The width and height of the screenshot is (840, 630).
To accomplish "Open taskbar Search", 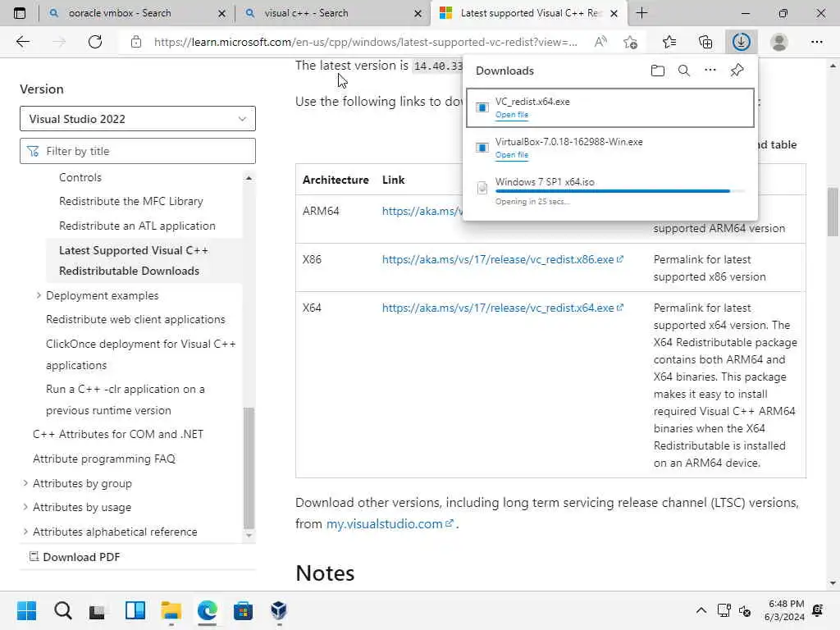I will point(62,610).
